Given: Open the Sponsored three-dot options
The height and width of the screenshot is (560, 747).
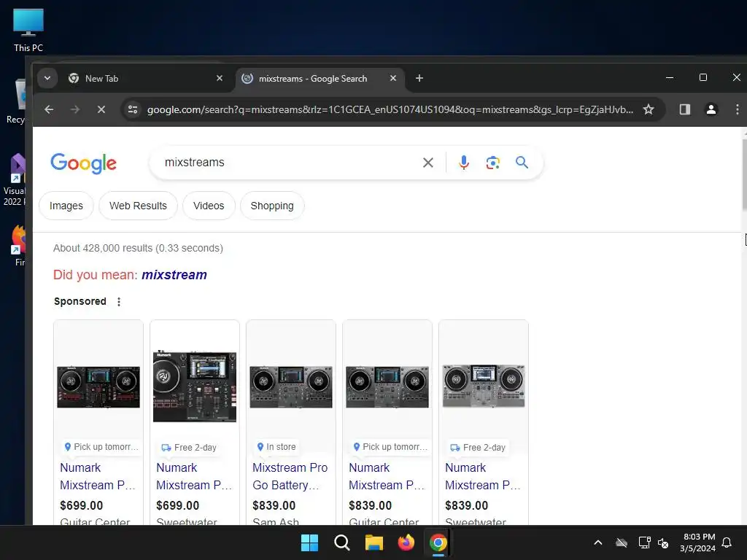Looking at the screenshot, I should click(119, 301).
